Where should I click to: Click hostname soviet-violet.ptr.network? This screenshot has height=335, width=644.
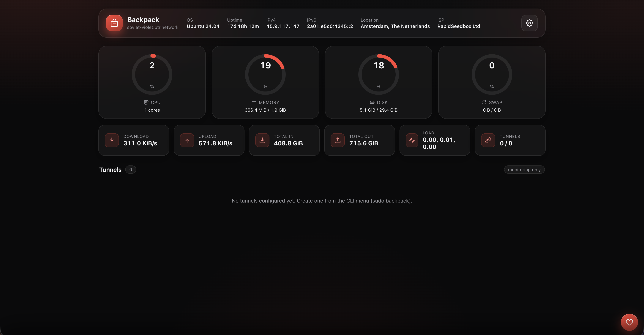point(153,27)
